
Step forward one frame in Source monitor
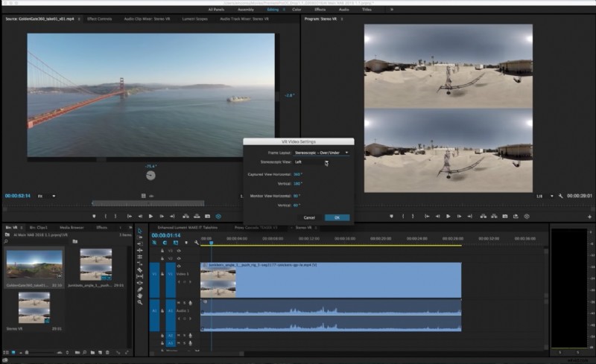[x=162, y=216]
